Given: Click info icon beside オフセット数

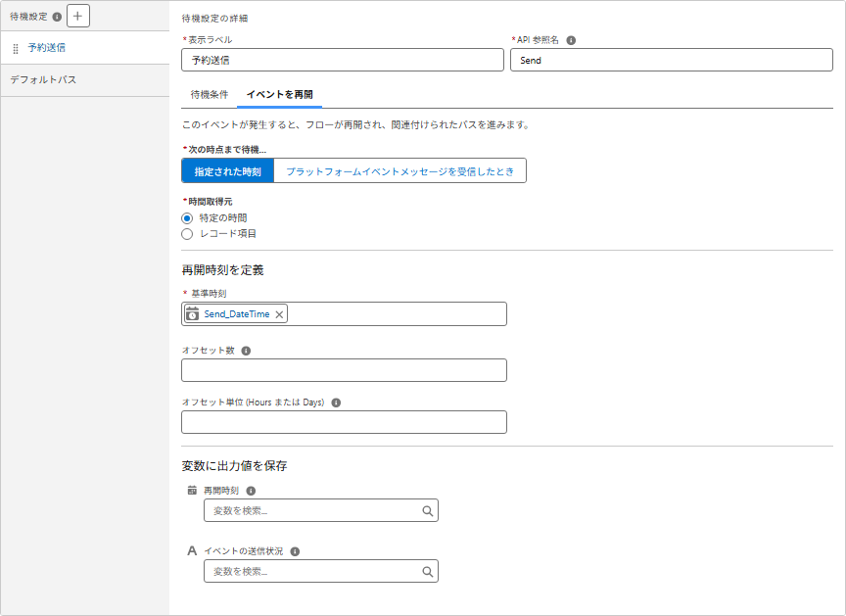Looking at the screenshot, I should point(245,351).
